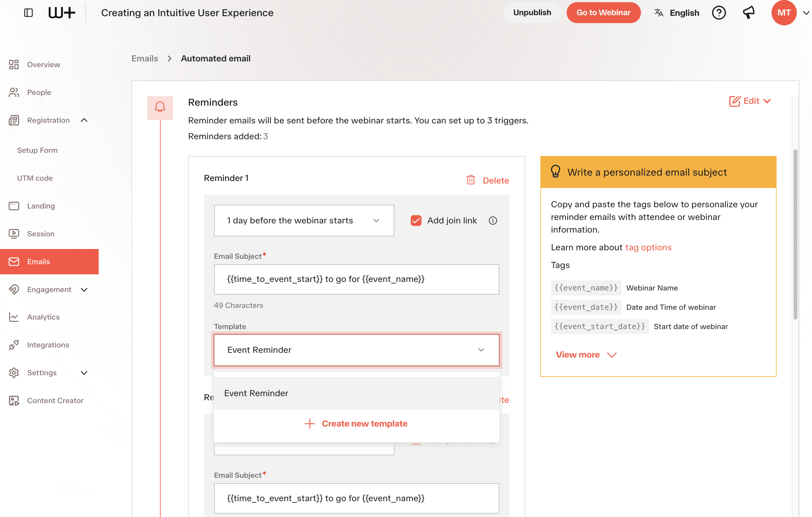This screenshot has height=517, width=812.
Task: Click the Landing page icon
Action: (14, 206)
